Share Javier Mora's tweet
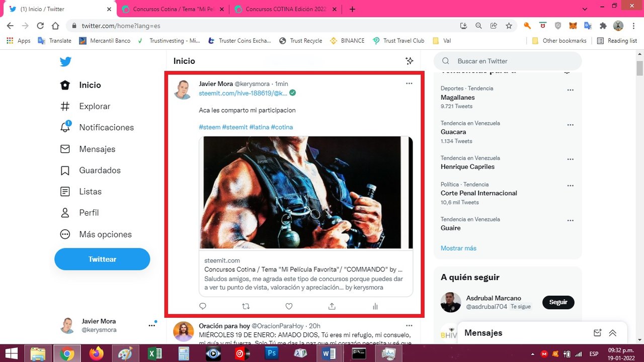This screenshot has height=362, width=644. tap(332, 306)
